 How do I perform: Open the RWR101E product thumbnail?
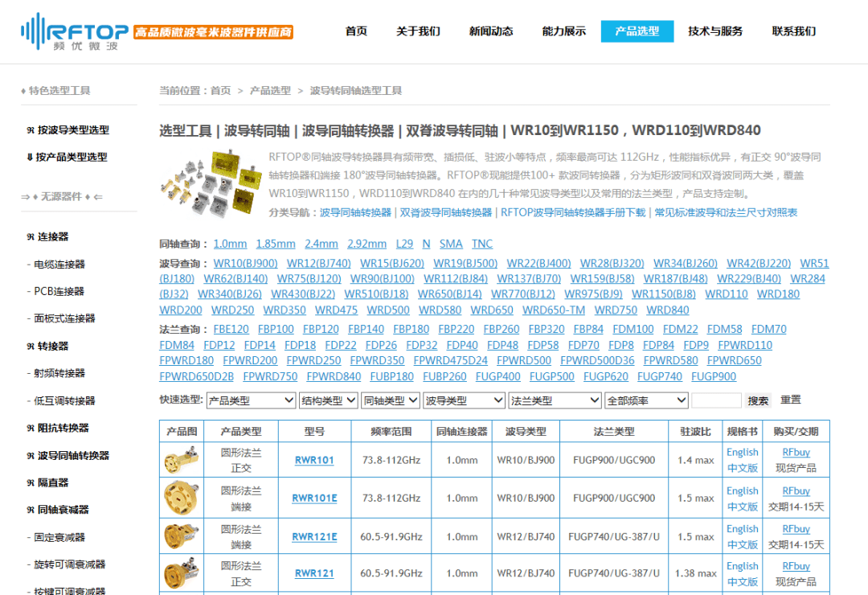coord(182,498)
